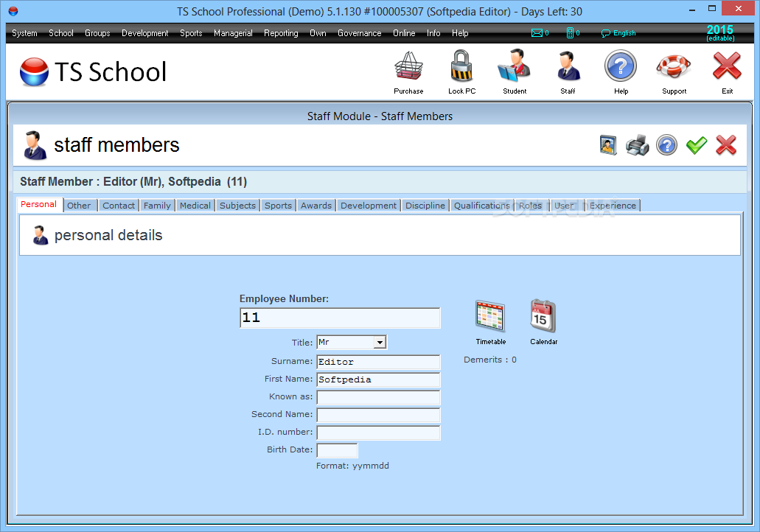Switch to the Medical tab
Image resolution: width=760 pixels, height=532 pixels.
click(x=195, y=206)
